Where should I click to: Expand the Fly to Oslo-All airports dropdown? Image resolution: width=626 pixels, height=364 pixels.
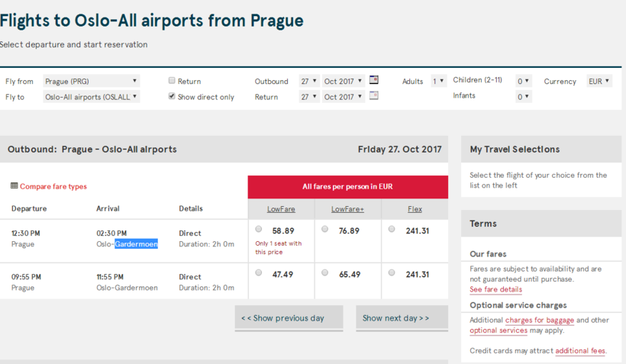[x=91, y=97]
